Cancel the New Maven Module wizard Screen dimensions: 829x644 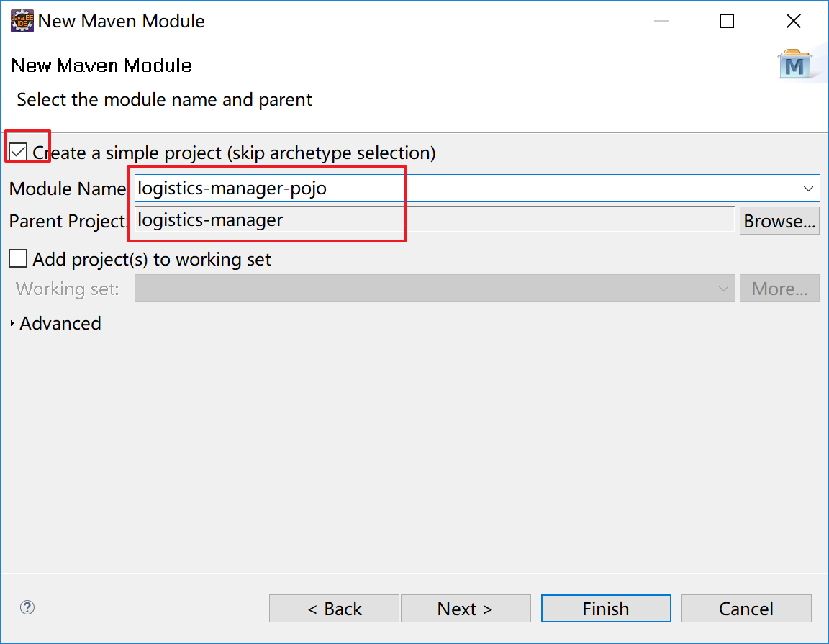[746, 609]
